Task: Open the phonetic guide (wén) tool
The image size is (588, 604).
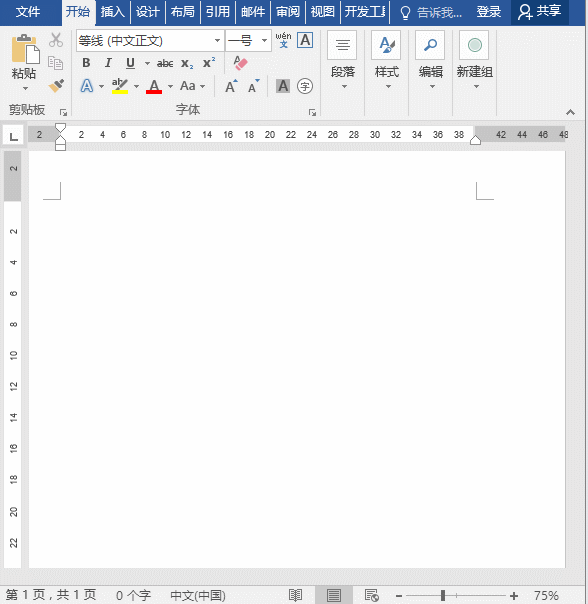Action: tap(283, 40)
